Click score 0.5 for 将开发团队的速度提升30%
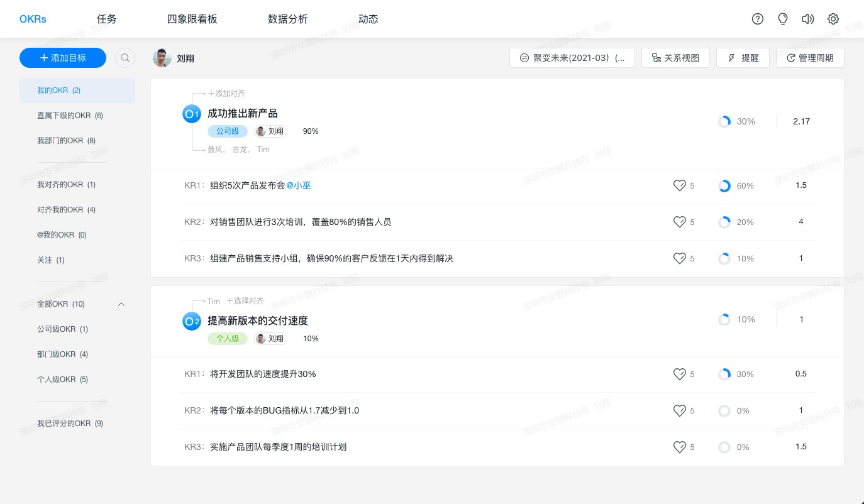This screenshot has width=864, height=504. click(x=801, y=374)
